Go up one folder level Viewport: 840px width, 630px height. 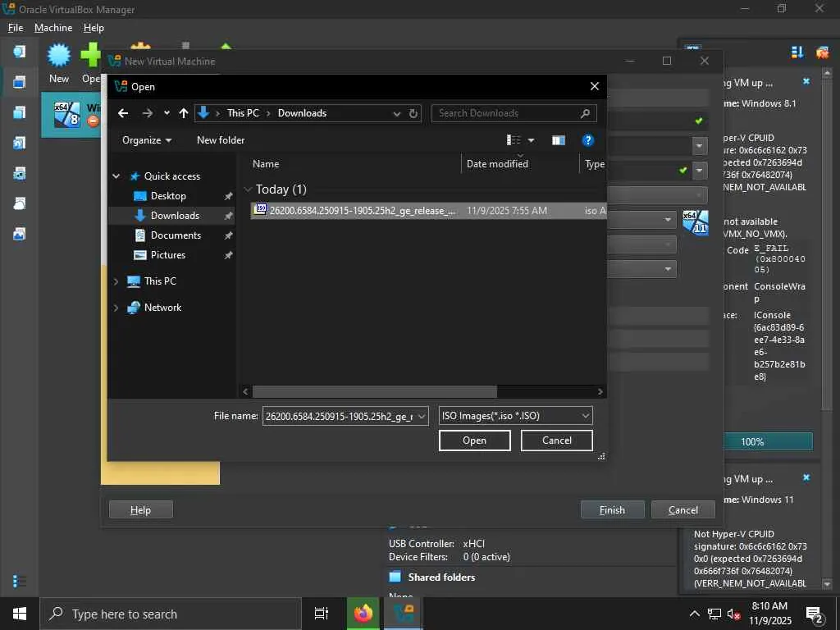tap(184, 113)
